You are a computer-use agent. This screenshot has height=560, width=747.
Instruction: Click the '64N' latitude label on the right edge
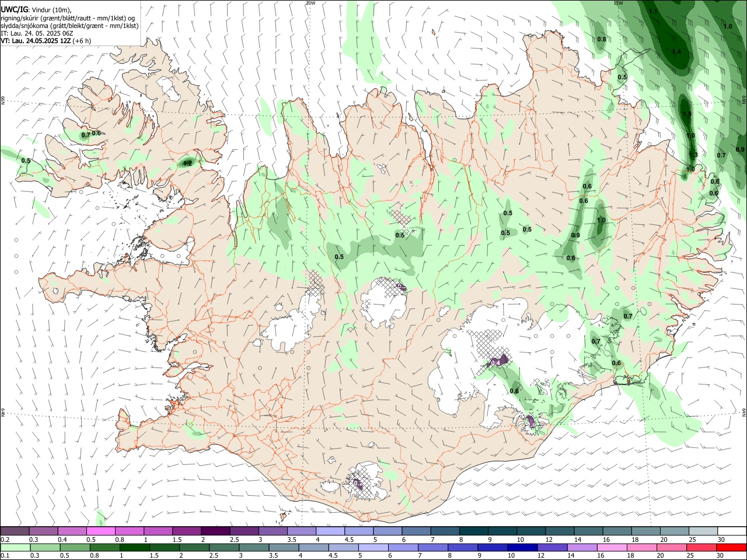(744, 412)
